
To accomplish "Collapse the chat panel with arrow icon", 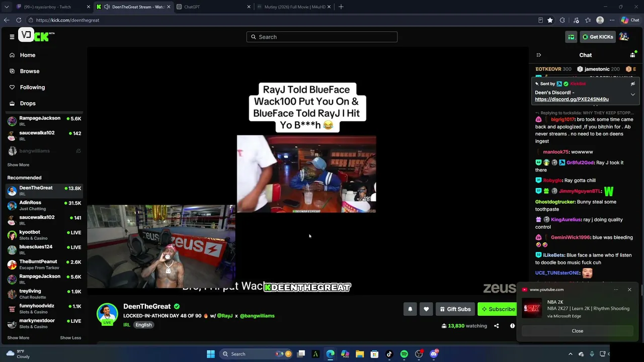I will 538,55.
